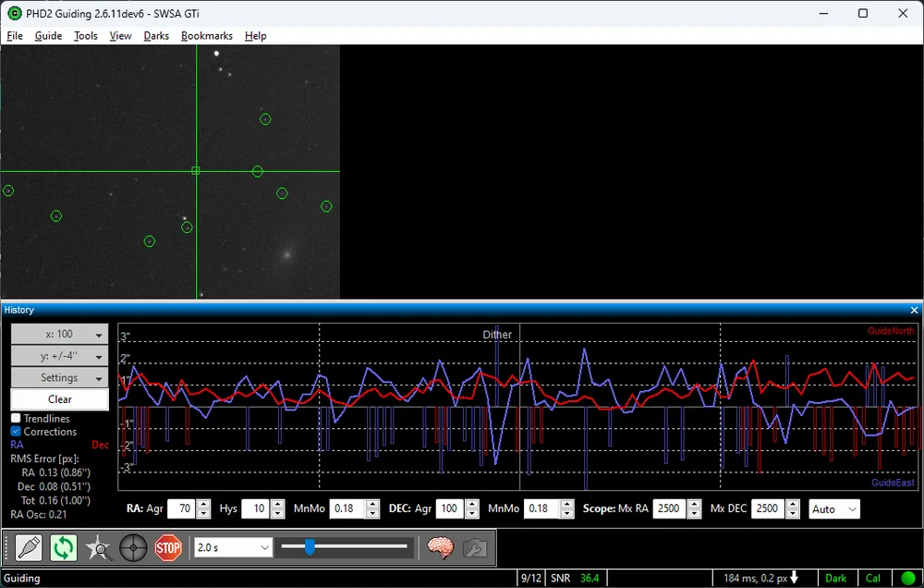Image resolution: width=924 pixels, height=588 pixels.
Task: Click the bright star at top of image
Action: (x=217, y=53)
